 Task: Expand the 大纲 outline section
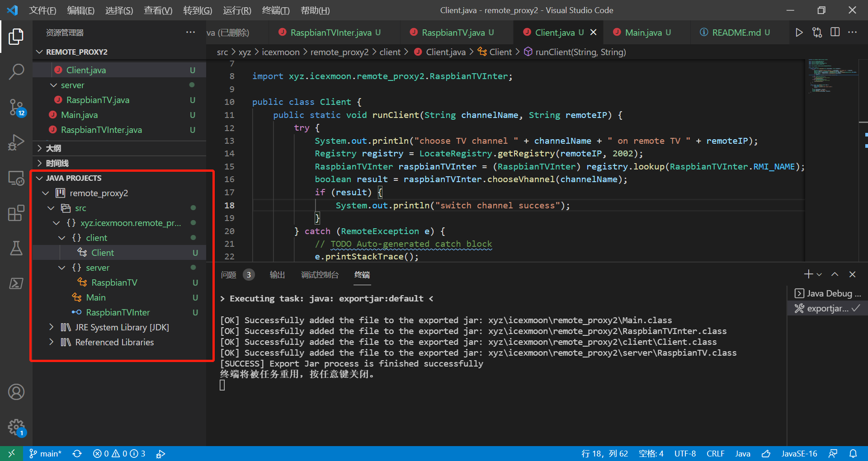[x=40, y=148]
